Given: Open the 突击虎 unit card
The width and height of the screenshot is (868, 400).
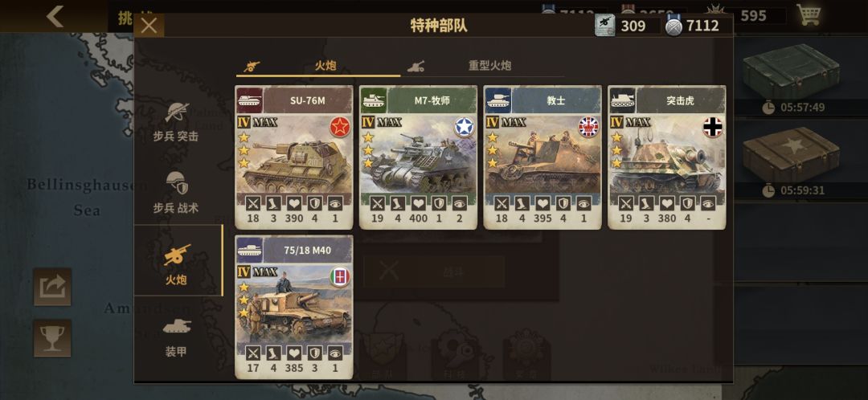Looking at the screenshot, I should pos(666,157).
